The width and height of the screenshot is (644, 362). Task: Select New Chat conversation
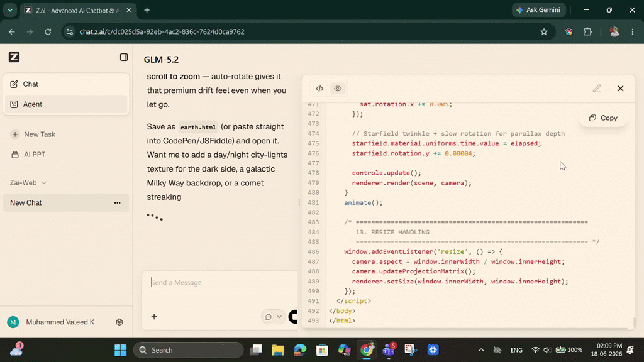(x=65, y=203)
